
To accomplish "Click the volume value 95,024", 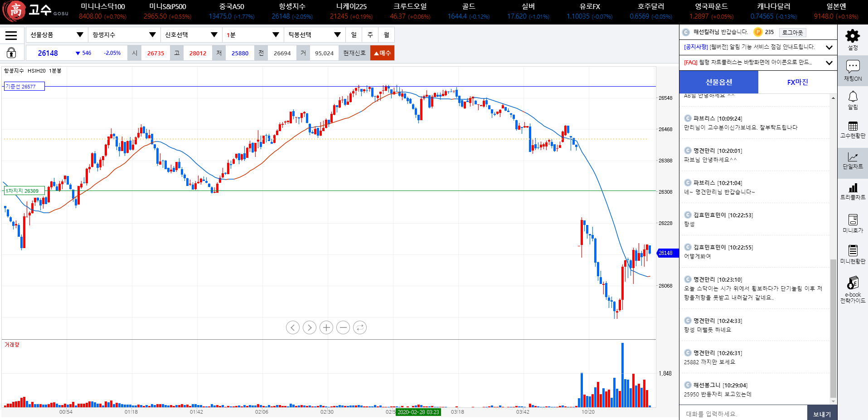I will pyautogui.click(x=325, y=53).
